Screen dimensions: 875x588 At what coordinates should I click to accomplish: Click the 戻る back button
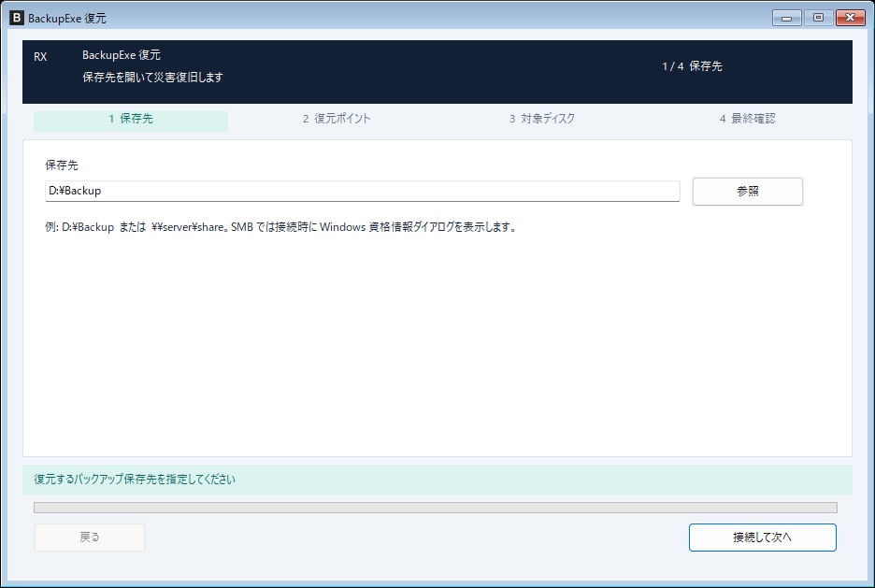[90, 538]
